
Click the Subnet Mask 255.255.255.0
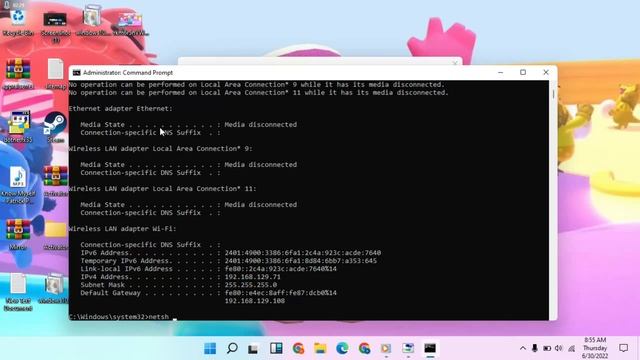pos(251,285)
